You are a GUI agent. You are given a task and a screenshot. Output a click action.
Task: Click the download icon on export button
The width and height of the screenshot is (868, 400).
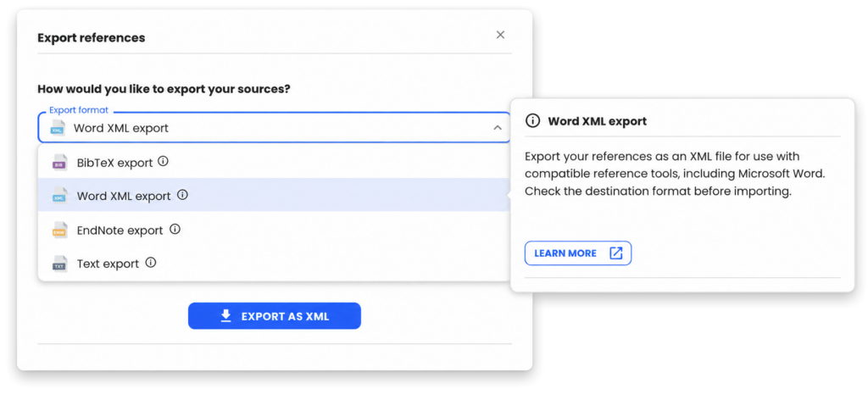point(225,316)
